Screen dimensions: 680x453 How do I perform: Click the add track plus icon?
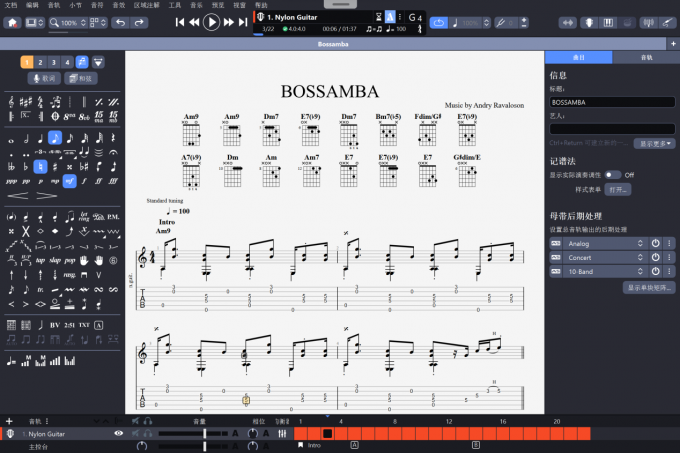[9, 421]
